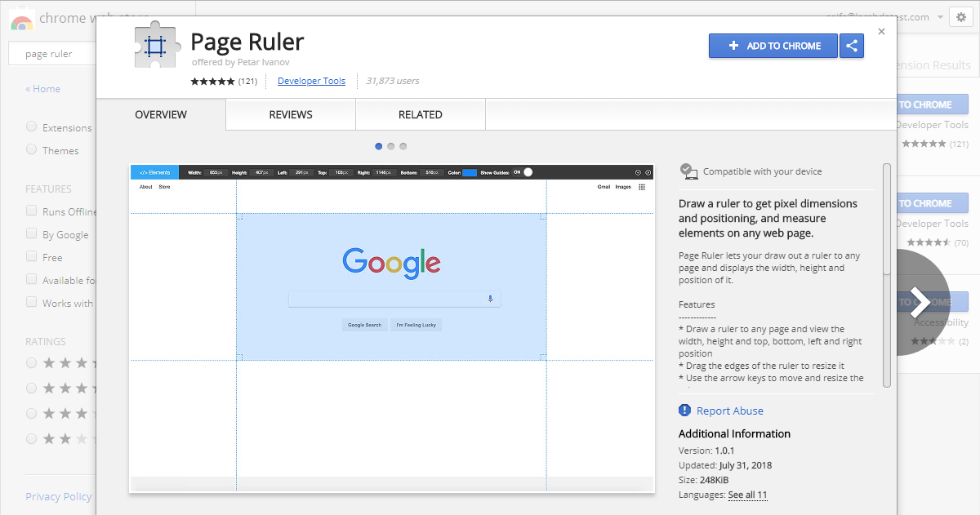This screenshot has height=515, width=980.
Task: Select the first screenshot carousel dot
Action: [379, 146]
